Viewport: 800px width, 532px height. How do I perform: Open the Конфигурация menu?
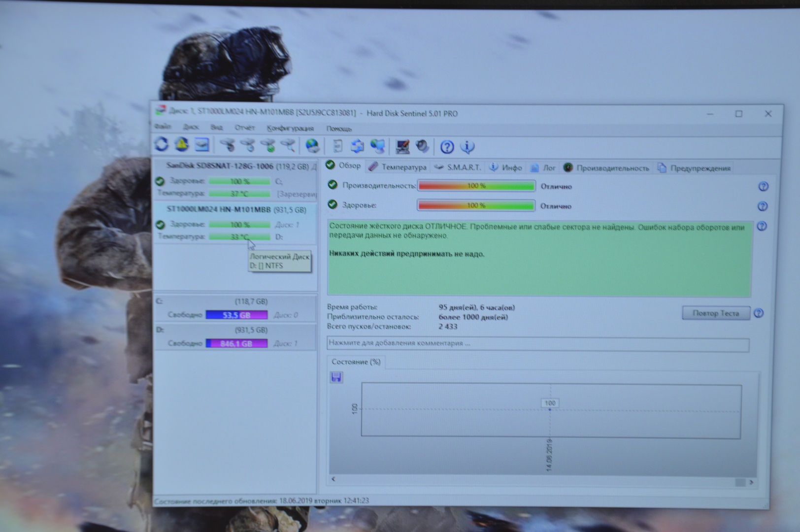click(290, 129)
